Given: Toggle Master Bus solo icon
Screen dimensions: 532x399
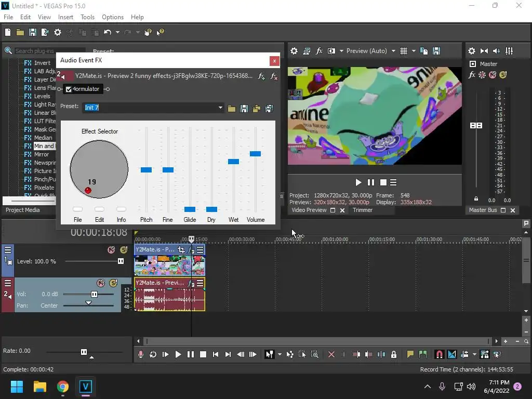Looking at the screenshot, I should 503,75.
